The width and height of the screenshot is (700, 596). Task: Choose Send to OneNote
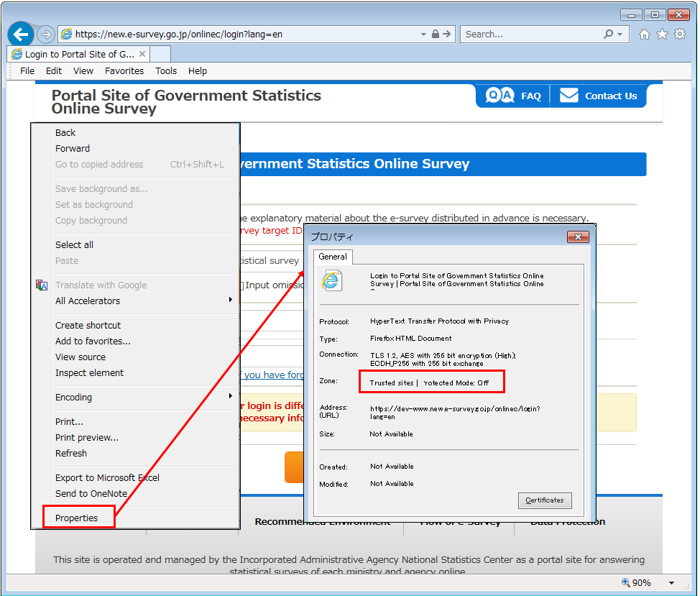coord(146,493)
